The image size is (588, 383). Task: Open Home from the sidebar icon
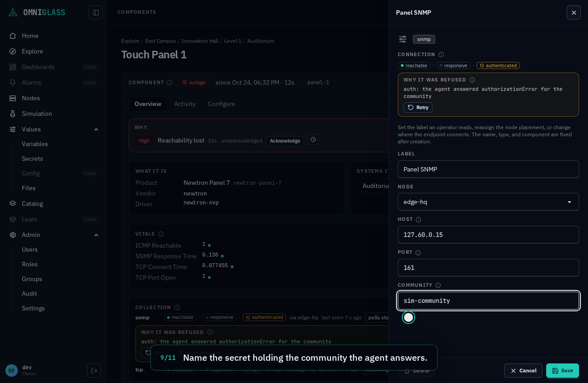click(13, 36)
